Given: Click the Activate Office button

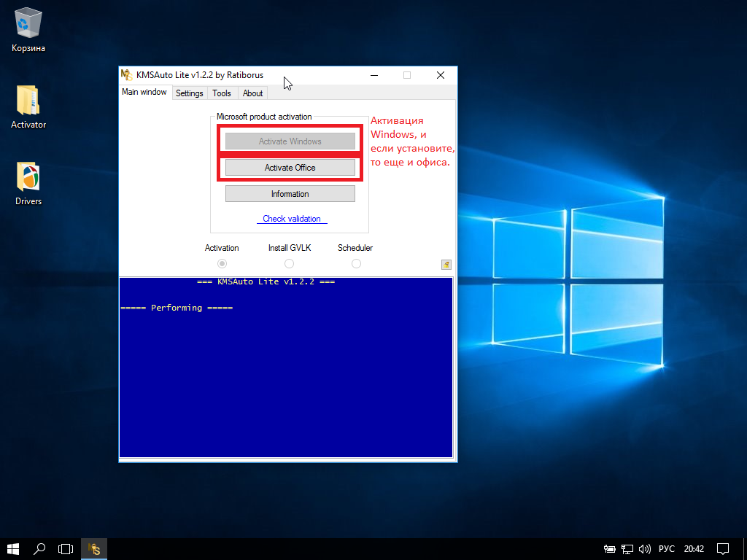Looking at the screenshot, I should pyautogui.click(x=290, y=168).
